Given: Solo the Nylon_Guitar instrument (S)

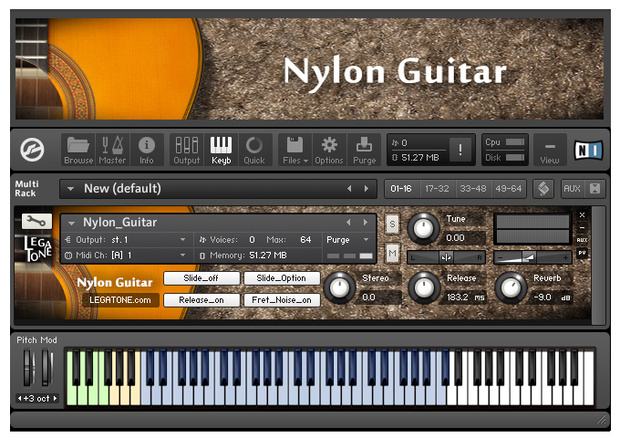Looking at the screenshot, I should [x=392, y=224].
